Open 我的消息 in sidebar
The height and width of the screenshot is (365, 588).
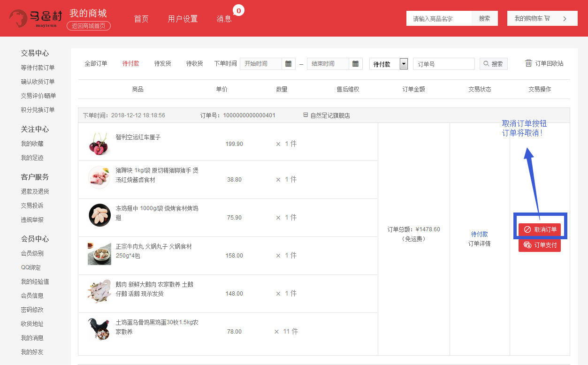tap(32, 338)
